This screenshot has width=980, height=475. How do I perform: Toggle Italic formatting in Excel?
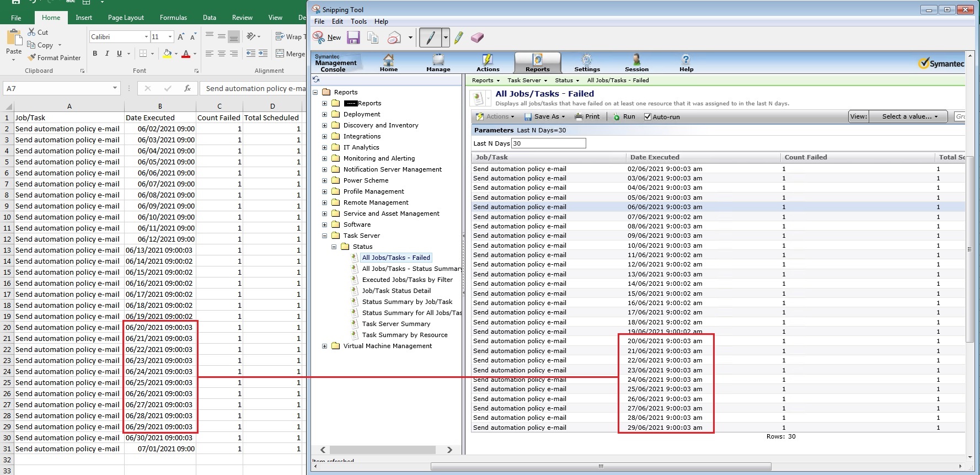107,54
